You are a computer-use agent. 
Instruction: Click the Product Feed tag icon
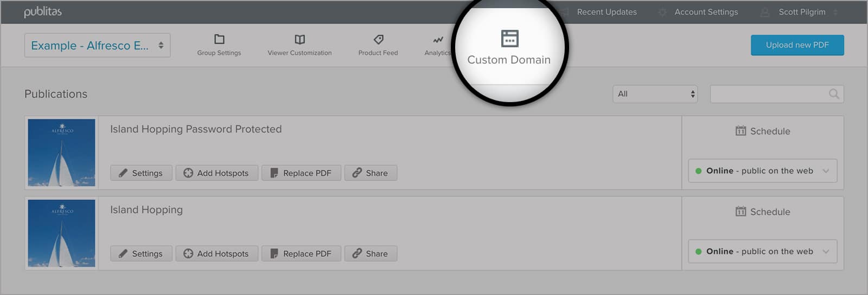[x=378, y=40]
